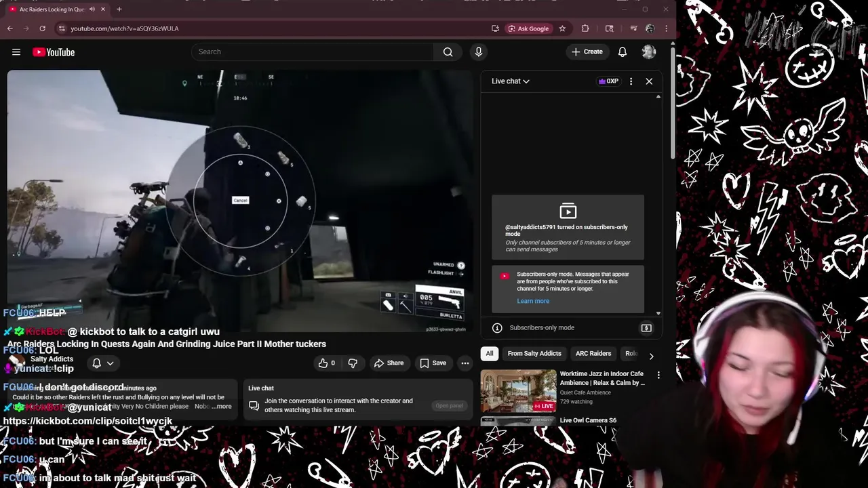Open the browser extensions puzzle icon
The image size is (868, 488).
click(x=585, y=28)
